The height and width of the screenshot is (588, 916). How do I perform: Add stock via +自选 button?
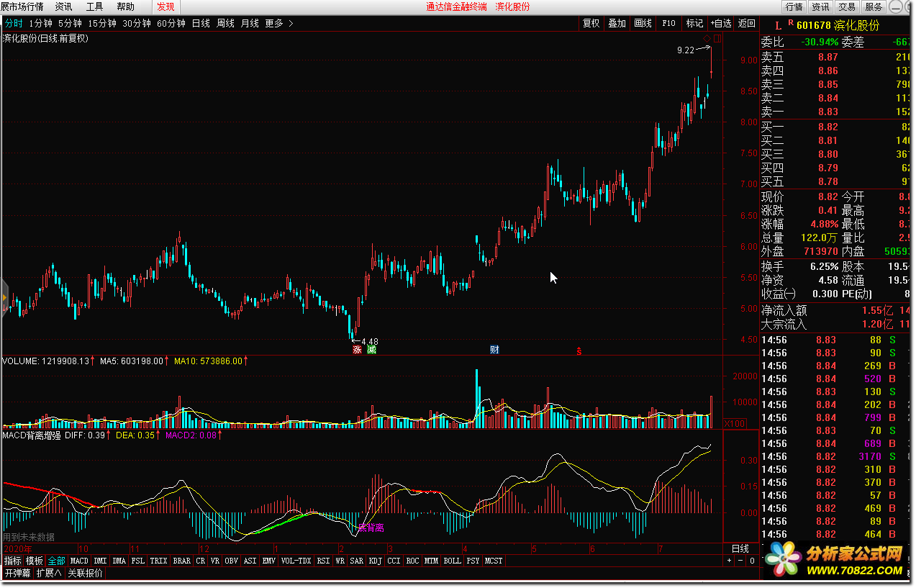(x=721, y=23)
